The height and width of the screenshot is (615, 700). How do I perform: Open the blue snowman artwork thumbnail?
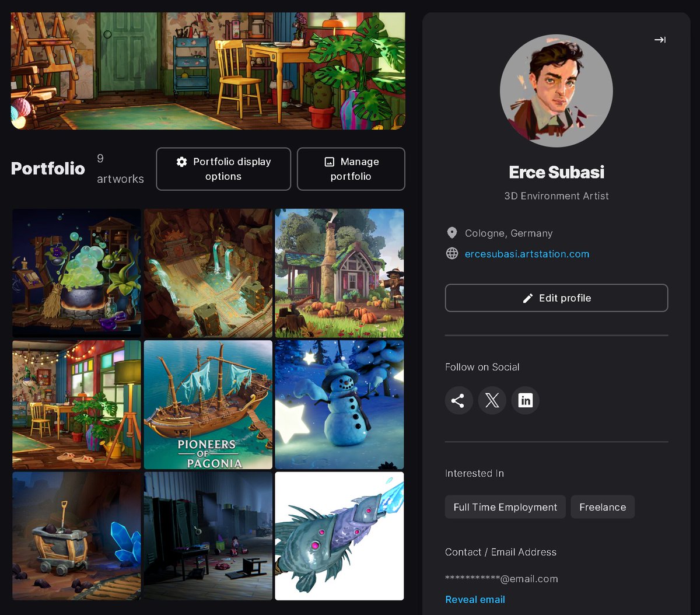(x=339, y=405)
